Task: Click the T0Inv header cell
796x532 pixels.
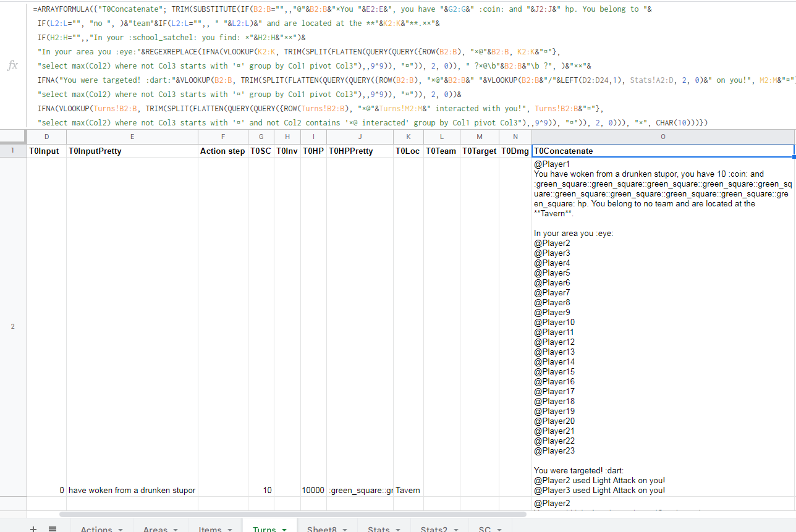Action: (287, 151)
